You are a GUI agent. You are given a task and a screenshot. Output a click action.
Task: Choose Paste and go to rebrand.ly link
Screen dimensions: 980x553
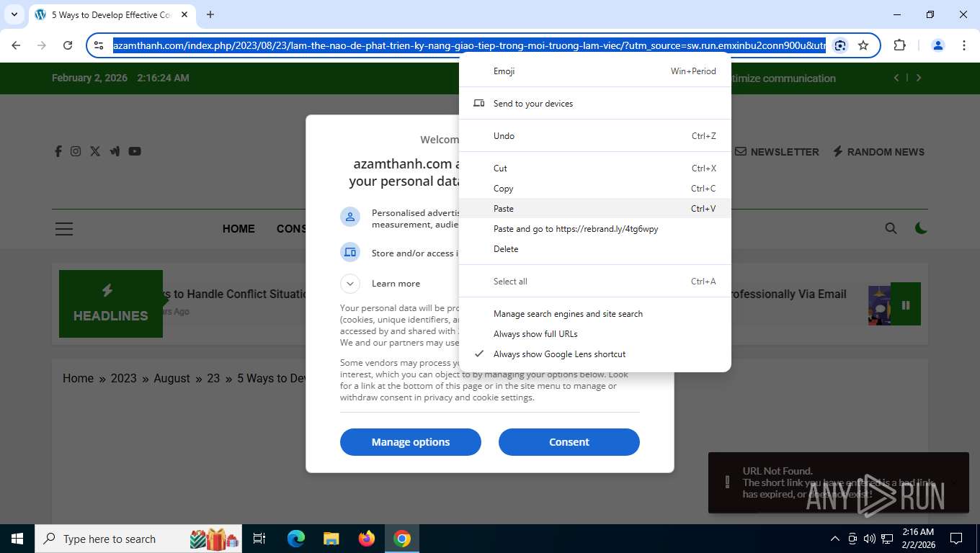click(595, 229)
